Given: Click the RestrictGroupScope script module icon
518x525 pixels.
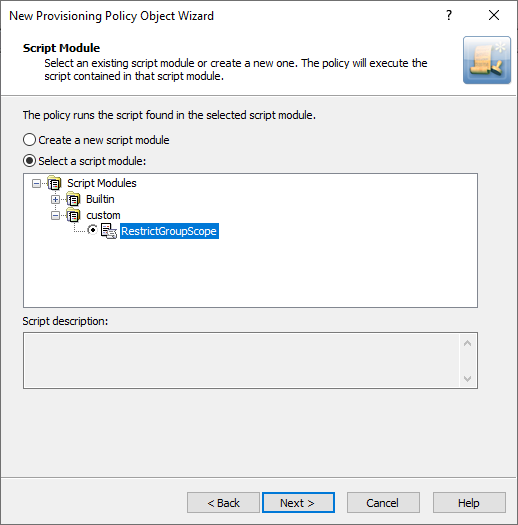Looking at the screenshot, I should pos(109,231).
